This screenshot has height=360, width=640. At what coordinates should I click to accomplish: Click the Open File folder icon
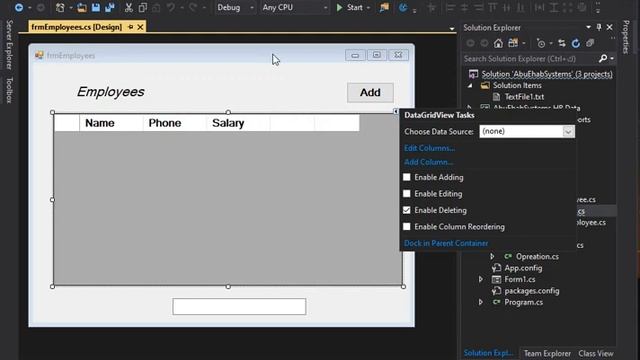(x=82, y=7)
